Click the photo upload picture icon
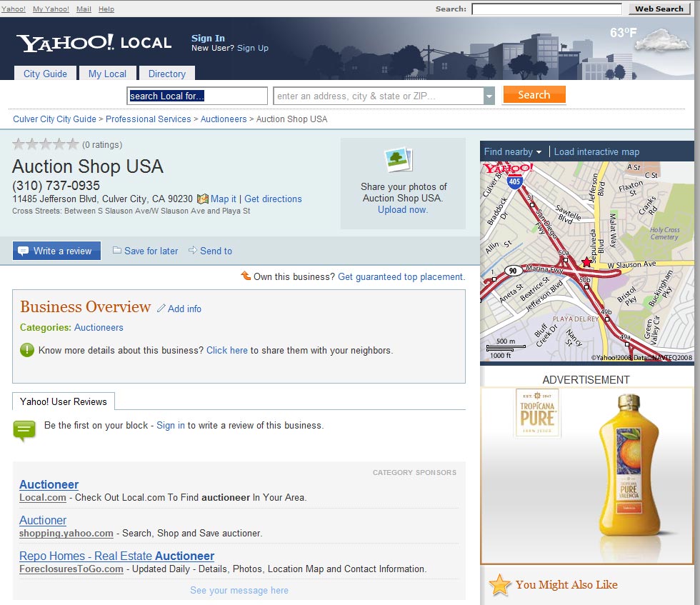This screenshot has height=605, width=700. point(399,159)
